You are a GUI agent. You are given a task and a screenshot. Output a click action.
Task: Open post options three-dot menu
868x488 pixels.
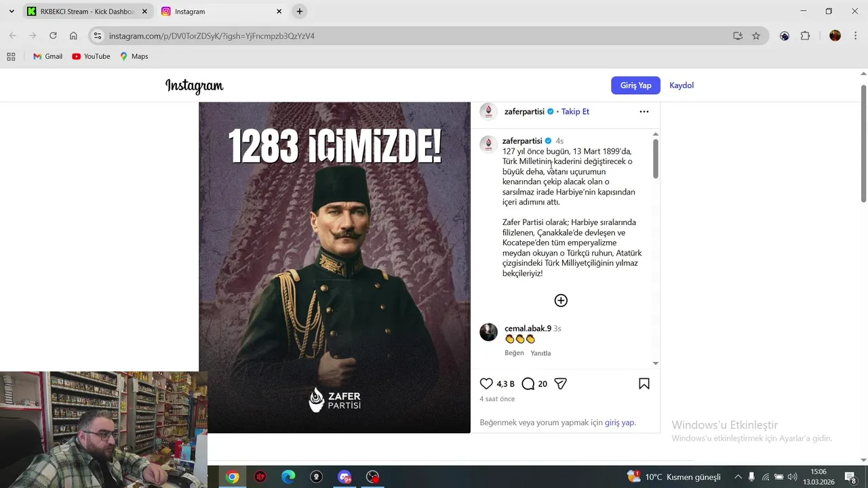coord(644,112)
